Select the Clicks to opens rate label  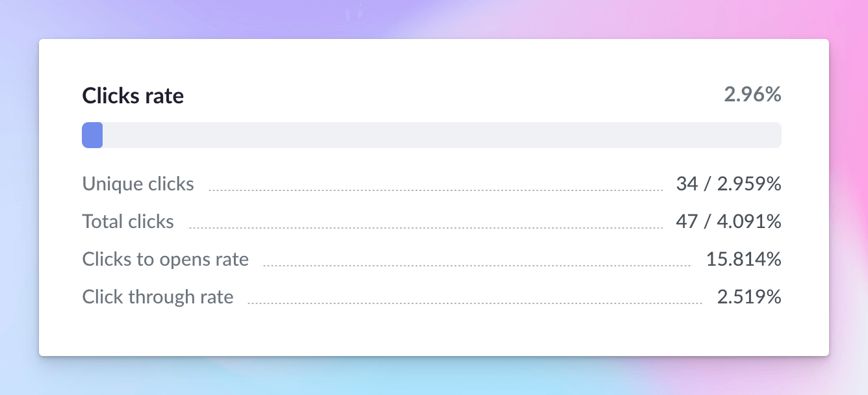coord(165,259)
